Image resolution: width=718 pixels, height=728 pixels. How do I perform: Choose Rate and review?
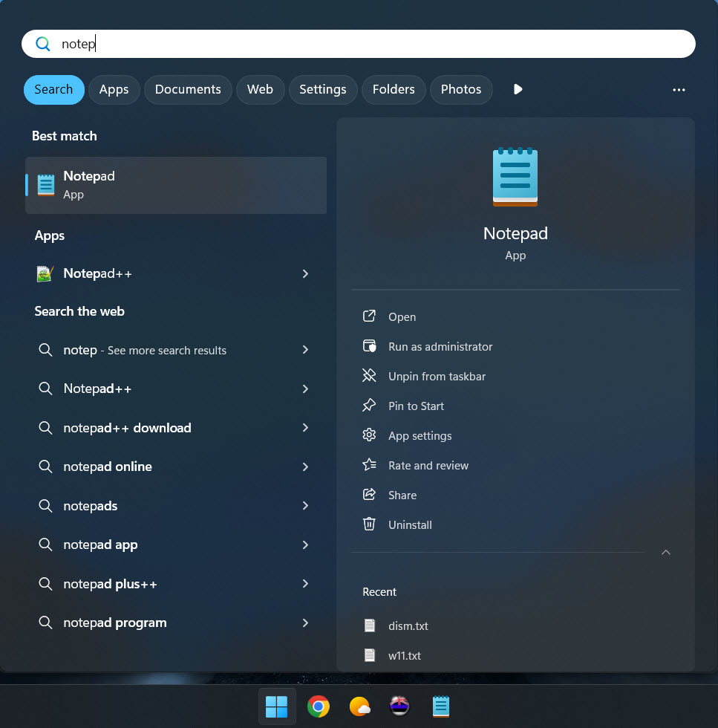pyautogui.click(x=428, y=466)
